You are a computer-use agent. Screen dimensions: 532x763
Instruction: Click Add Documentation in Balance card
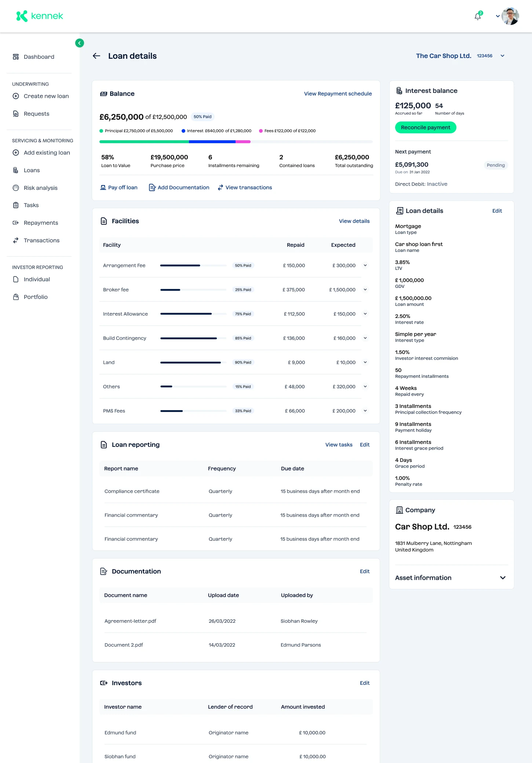point(179,188)
